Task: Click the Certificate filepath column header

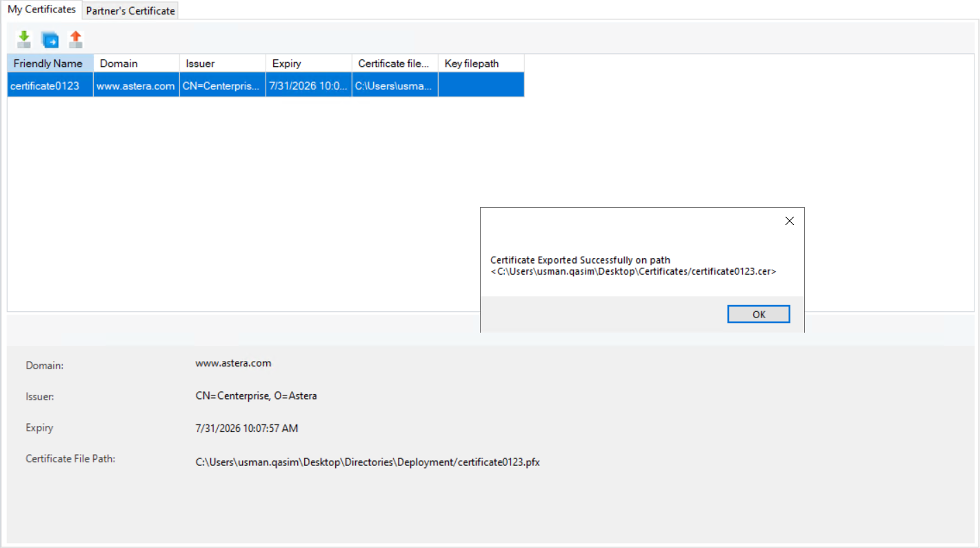Action: pos(394,63)
